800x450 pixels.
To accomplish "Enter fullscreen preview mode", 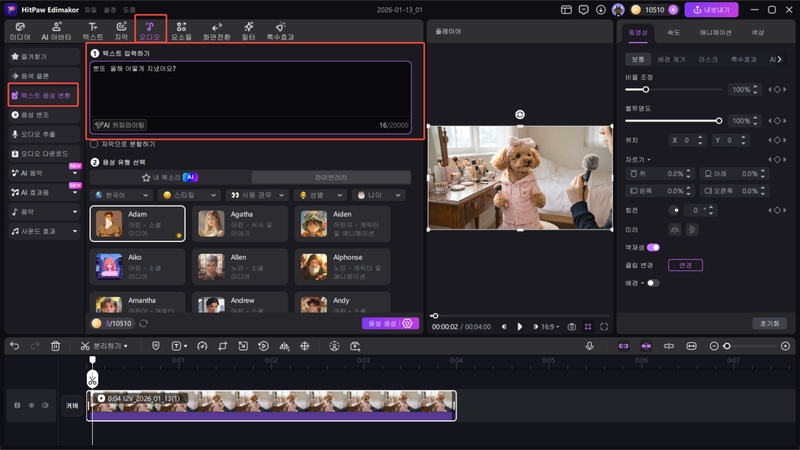I will point(604,326).
